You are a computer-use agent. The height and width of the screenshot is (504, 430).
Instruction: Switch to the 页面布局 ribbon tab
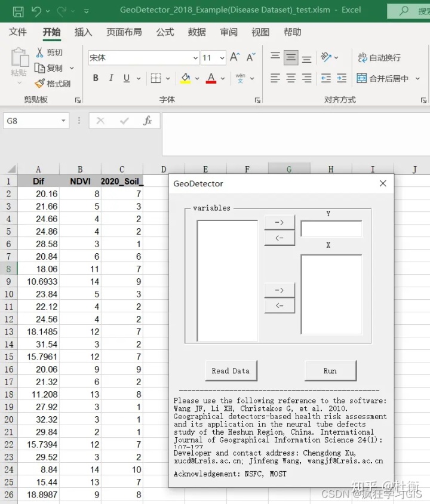124,32
